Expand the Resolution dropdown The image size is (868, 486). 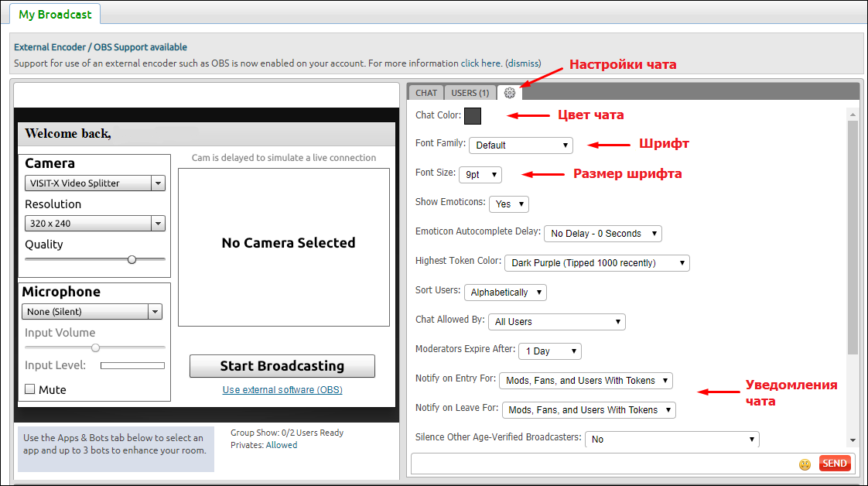[x=94, y=224]
